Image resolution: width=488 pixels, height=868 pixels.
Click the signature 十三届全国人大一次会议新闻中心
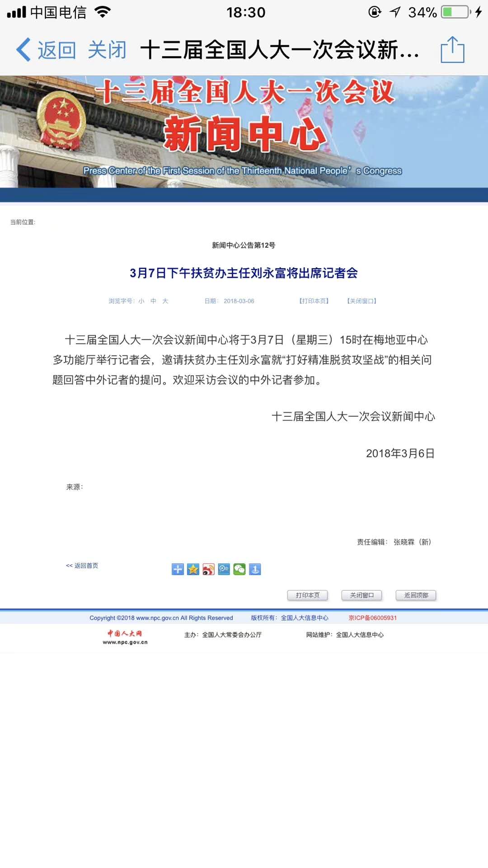[x=353, y=416]
